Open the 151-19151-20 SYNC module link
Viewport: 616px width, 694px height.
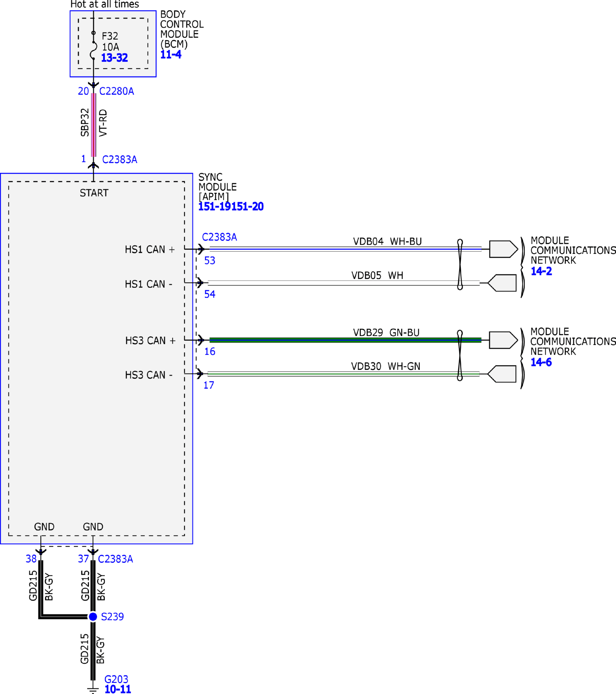231,207
